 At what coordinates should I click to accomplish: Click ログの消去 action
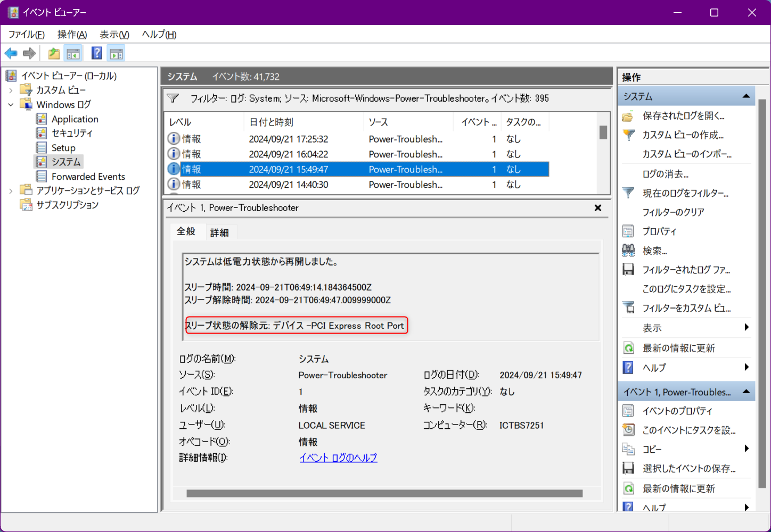coord(665,174)
